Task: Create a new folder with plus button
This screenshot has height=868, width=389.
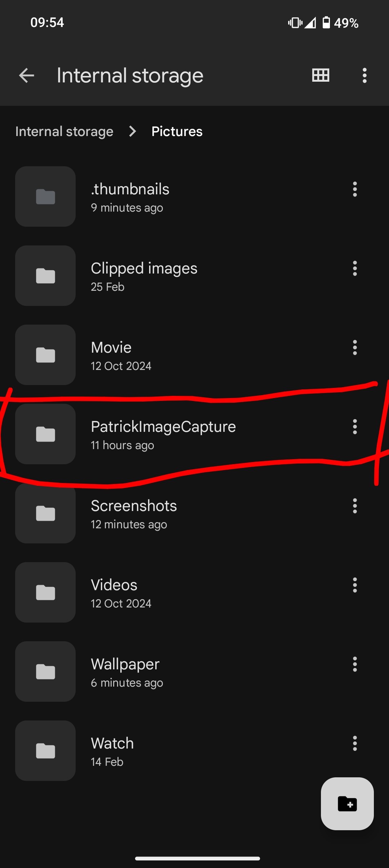Action: pyautogui.click(x=347, y=804)
